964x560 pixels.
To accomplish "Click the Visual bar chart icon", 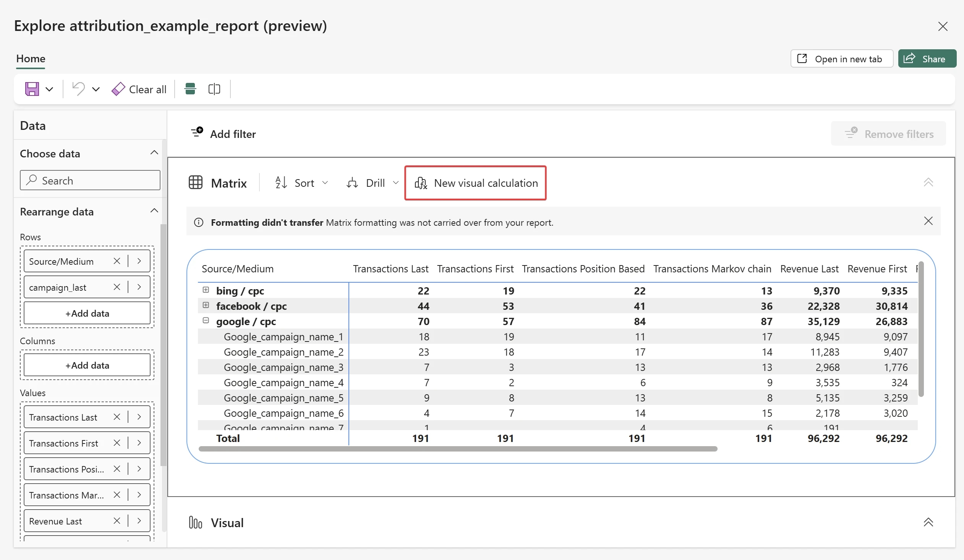I will pyautogui.click(x=196, y=522).
